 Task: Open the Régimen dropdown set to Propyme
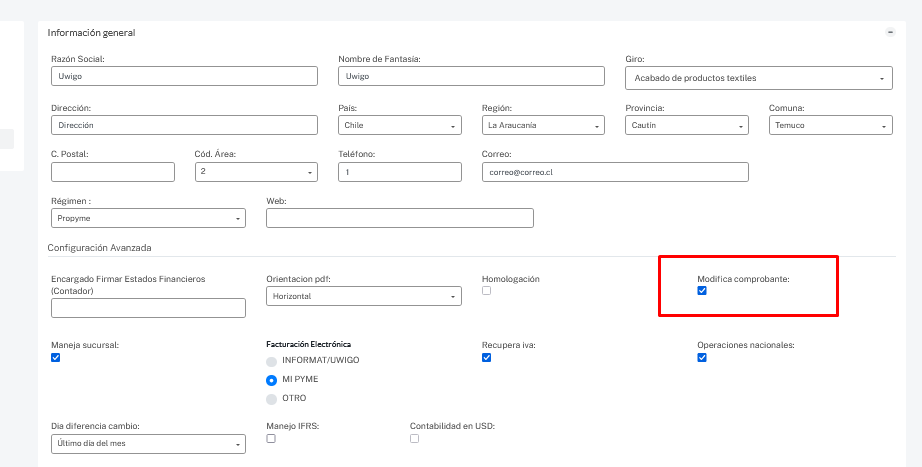148,218
